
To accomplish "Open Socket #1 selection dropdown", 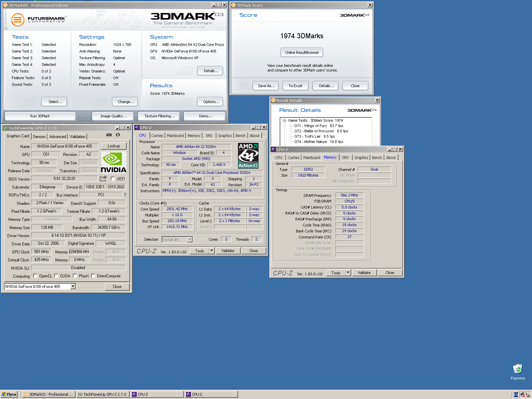I will pos(190,240).
